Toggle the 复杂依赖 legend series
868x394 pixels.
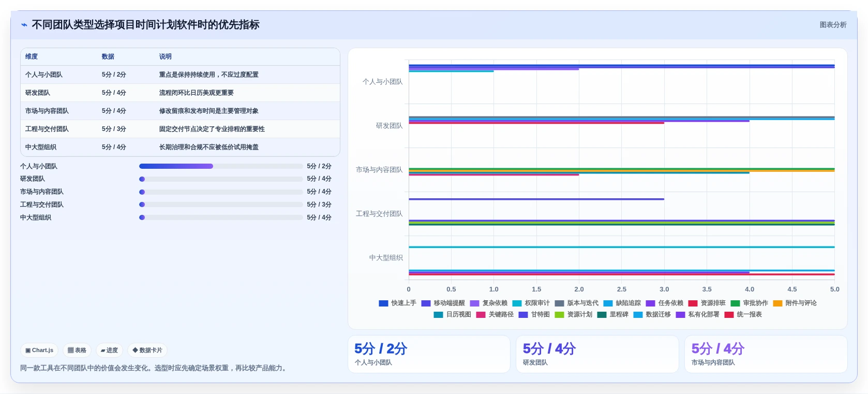(488, 303)
